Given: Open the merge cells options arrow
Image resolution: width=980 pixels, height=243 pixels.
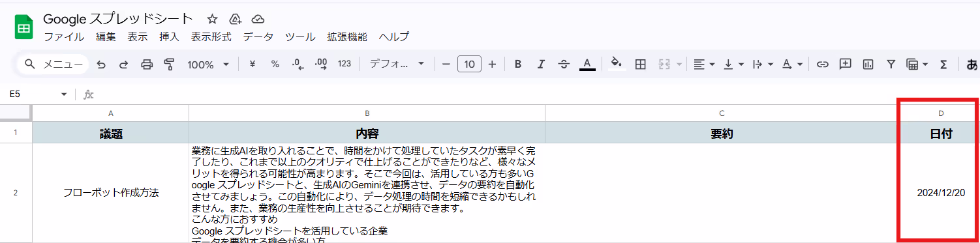Looking at the screenshot, I should pos(679,64).
